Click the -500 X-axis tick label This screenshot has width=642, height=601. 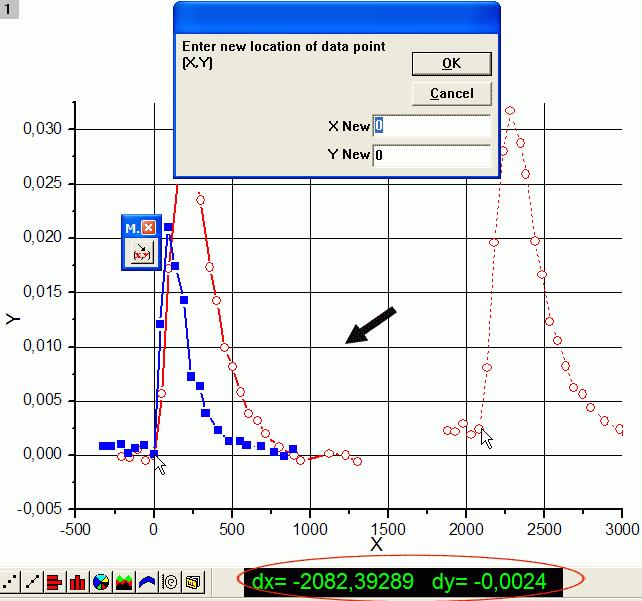pos(75,529)
